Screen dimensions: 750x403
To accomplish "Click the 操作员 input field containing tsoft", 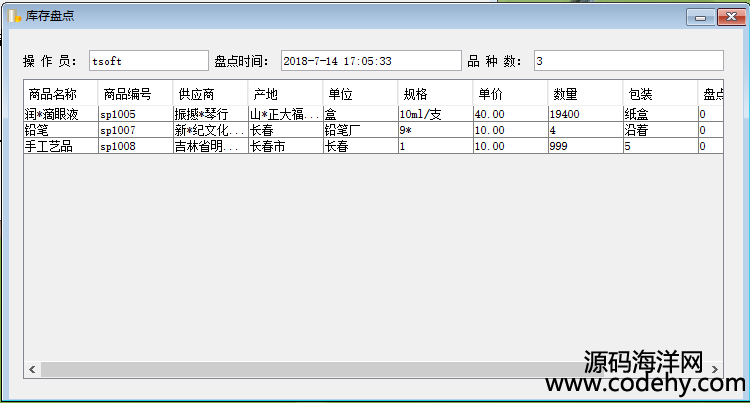I will [149, 61].
